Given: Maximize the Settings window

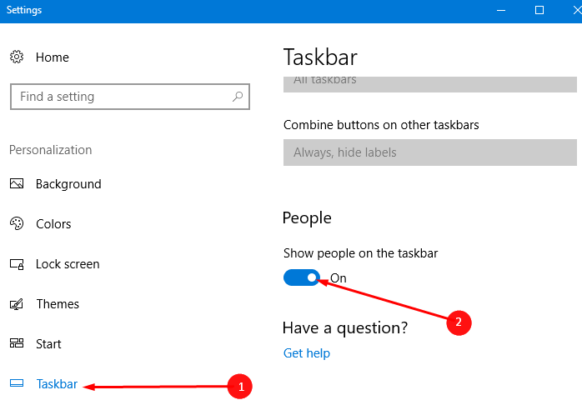Looking at the screenshot, I should tap(539, 10).
